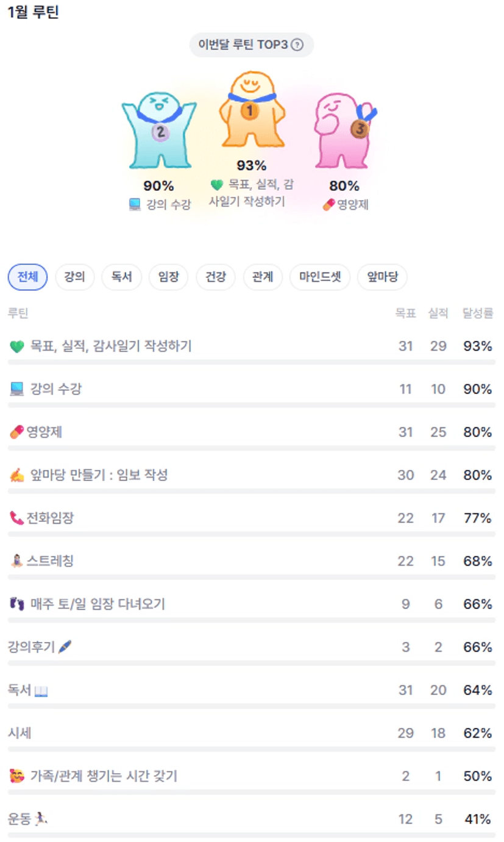The height and width of the screenshot is (842, 504).
Task: Click the progress bar under 영양제 row
Action: 251,448
